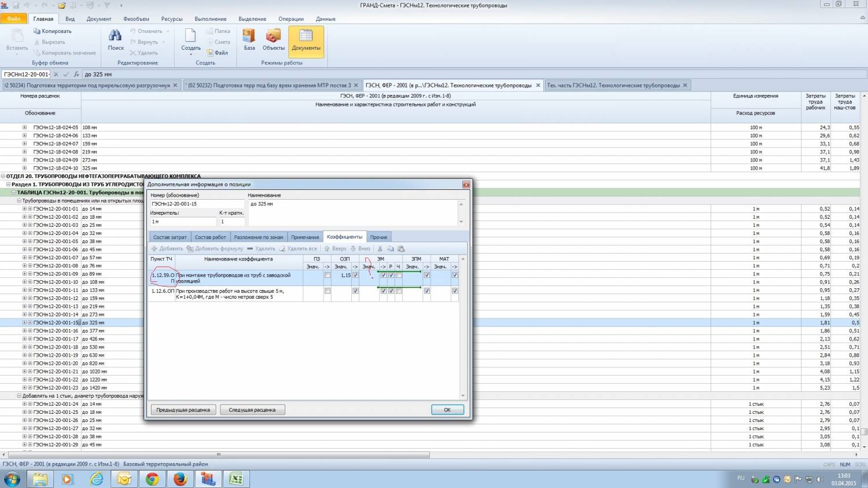Open the Создать dropdown menu
Screen dimensions: 868x488
tap(190, 54)
